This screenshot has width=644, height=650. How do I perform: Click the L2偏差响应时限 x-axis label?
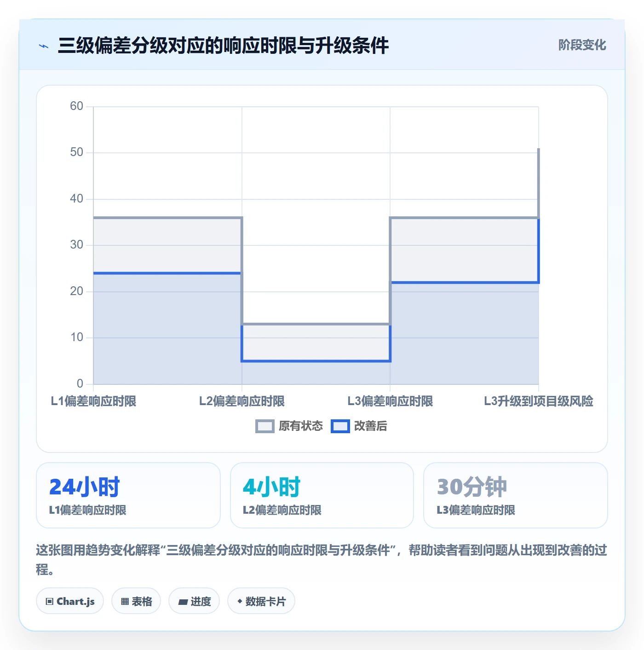tap(242, 401)
